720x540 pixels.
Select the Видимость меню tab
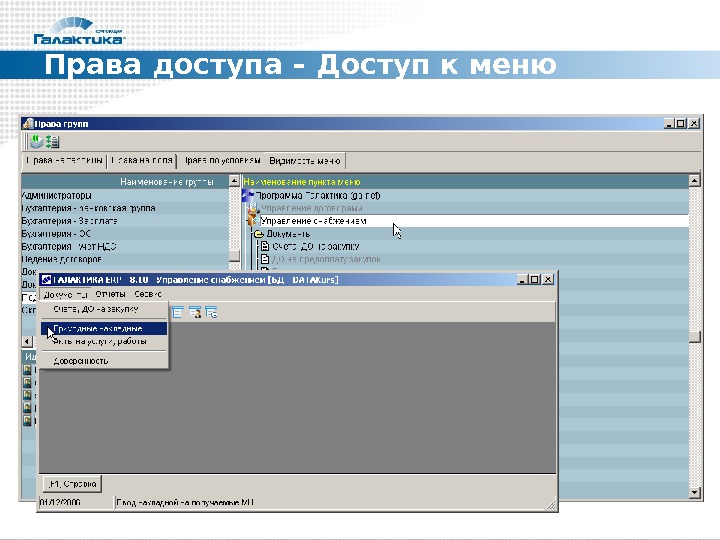pyautogui.click(x=305, y=161)
